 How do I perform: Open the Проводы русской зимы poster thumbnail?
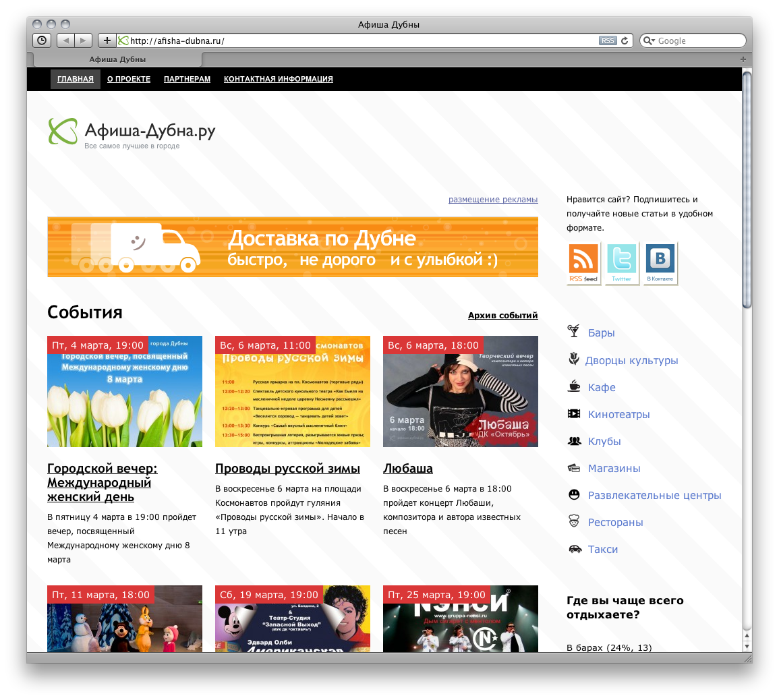point(293,392)
